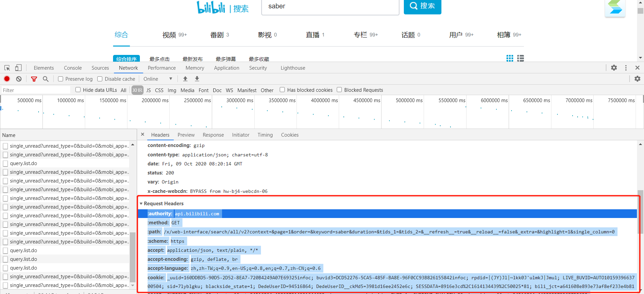
Task: Toggle the network filter funnel icon
Action: click(x=34, y=79)
